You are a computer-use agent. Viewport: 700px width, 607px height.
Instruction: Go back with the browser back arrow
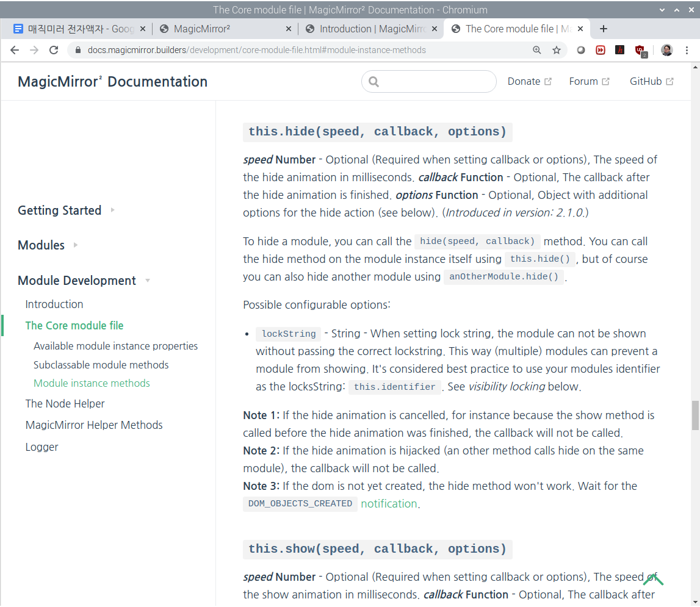point(14,50)
